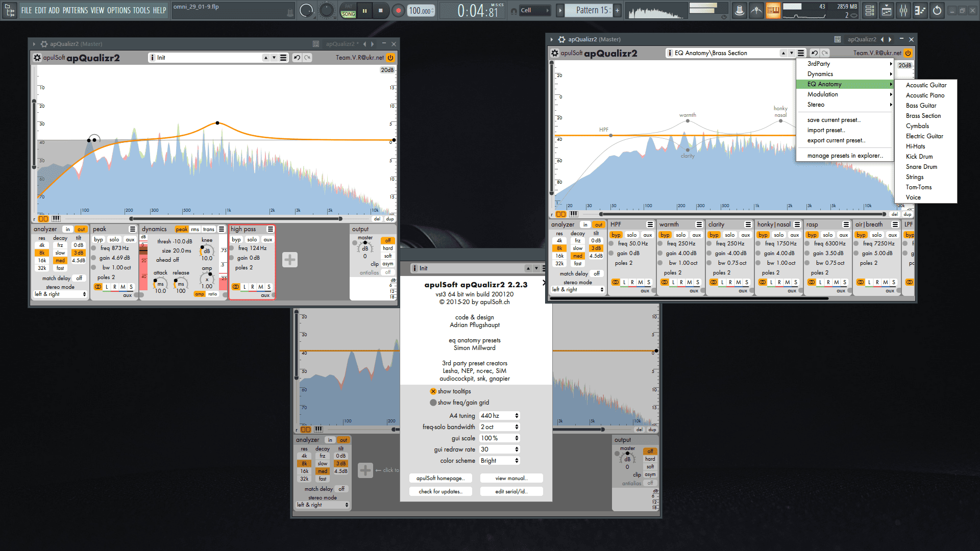
Task: Open the warmth module menu icon in the right window
Action: click(699, 224)
